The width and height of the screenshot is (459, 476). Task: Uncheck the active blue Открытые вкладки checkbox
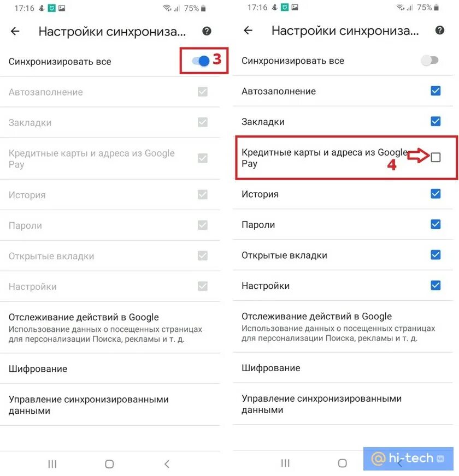point(436,255)
